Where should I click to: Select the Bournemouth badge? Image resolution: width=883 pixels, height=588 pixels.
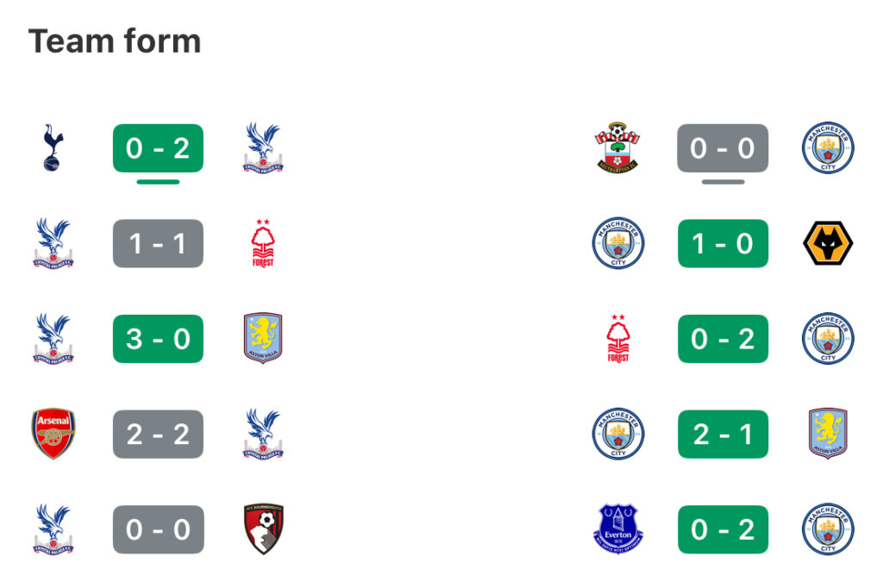[263, 529]
